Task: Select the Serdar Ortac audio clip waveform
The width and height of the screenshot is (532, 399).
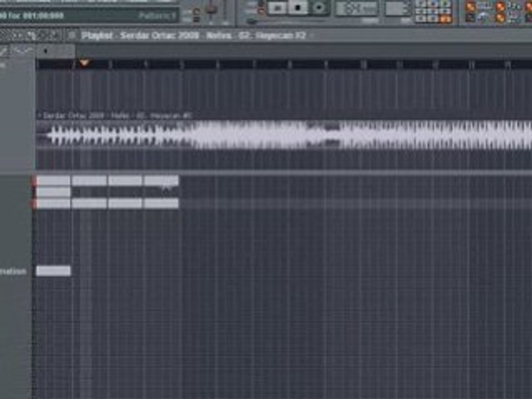Action: pyautogui.click(x=284, y=135)
